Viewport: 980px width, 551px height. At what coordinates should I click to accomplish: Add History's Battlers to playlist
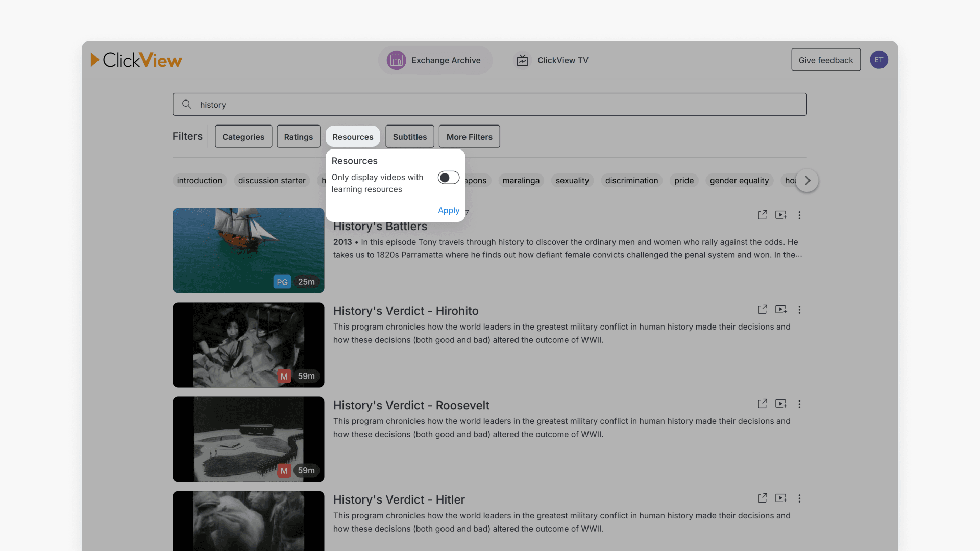coord(780,215)
